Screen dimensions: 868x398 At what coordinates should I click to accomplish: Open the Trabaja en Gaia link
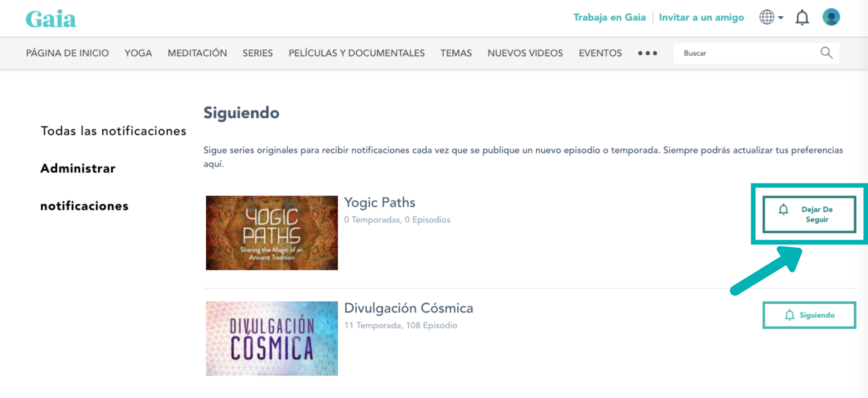[609, 17]
